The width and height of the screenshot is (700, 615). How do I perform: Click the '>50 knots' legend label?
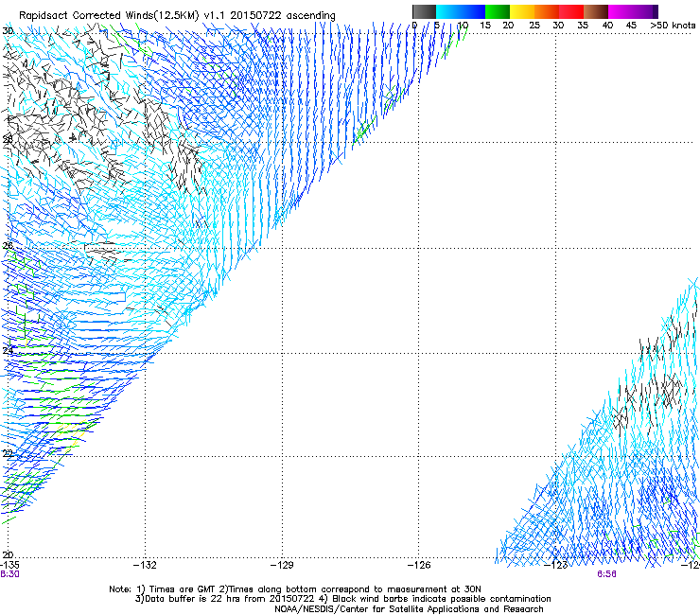(x=673, y=26)
